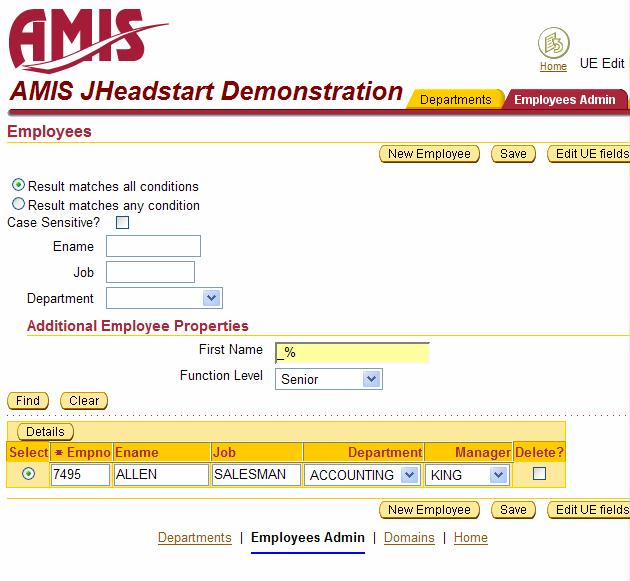Click the Home icon at top
The width and height of the screenshot is (630, 581).
click(553, 44)
